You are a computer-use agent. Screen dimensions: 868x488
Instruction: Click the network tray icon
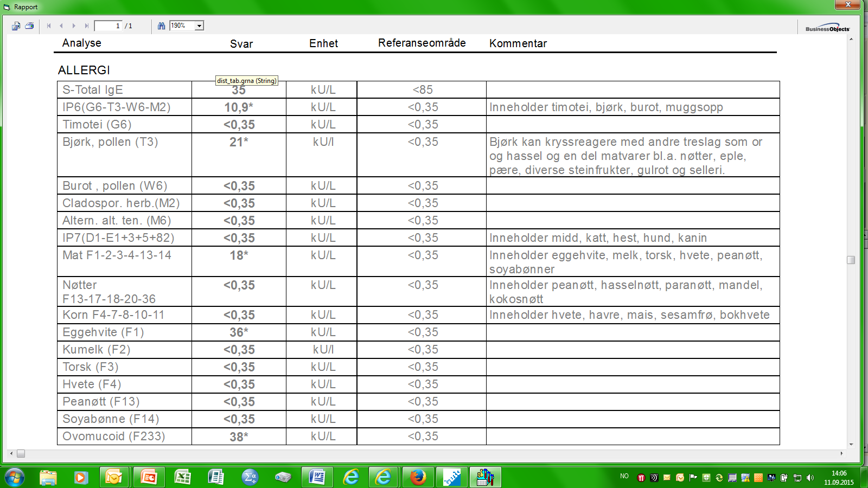(x=797, y=478)
